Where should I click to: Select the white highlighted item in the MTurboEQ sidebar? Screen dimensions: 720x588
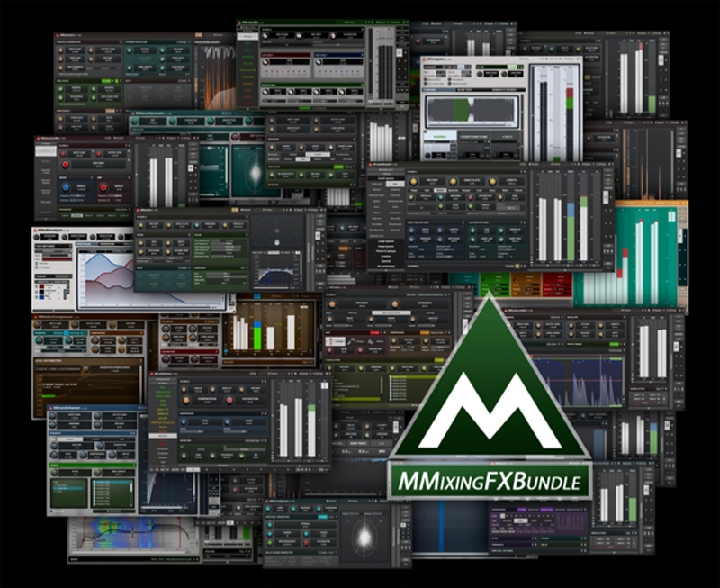pyautogui.click(x=248, y=36)
